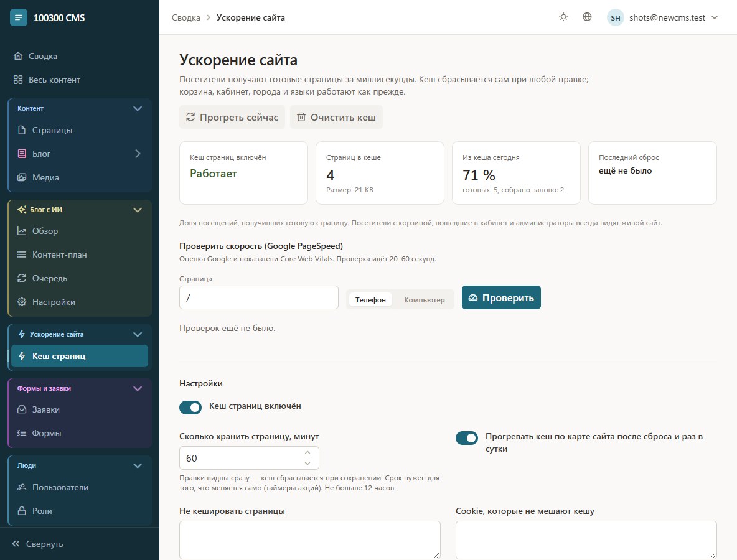Open the Медиа menu item

point(80,177)
